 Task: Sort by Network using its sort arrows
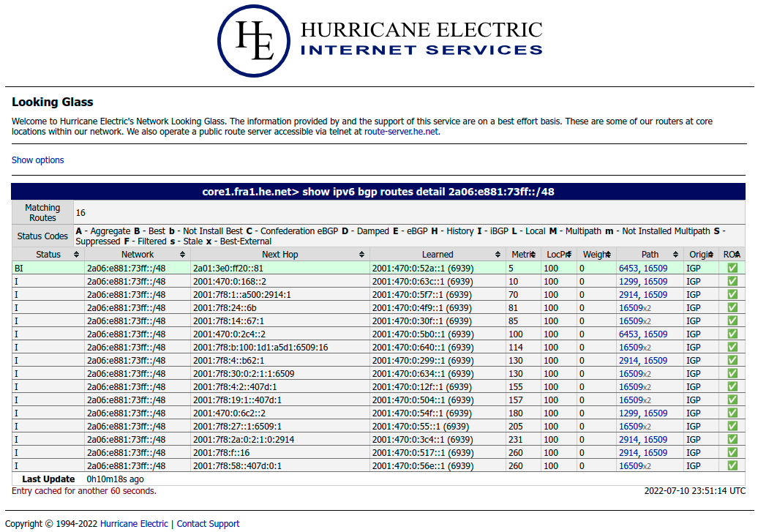(182, 255)
